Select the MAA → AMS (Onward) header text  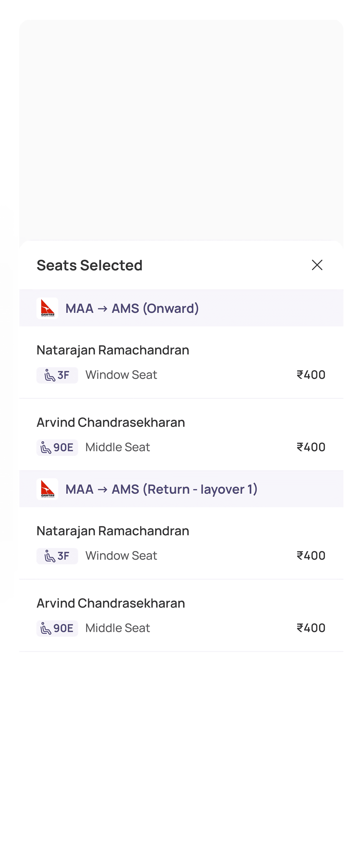point(132,308)
